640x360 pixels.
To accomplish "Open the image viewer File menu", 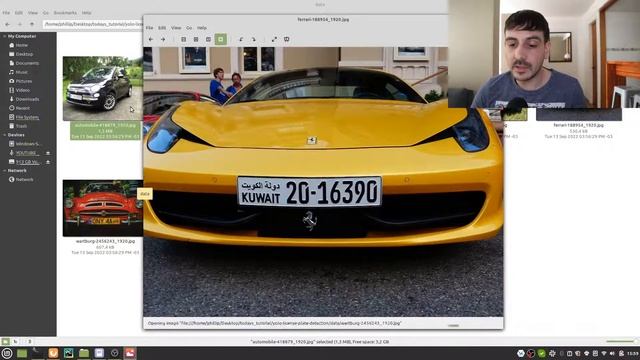I will [150, 28].
